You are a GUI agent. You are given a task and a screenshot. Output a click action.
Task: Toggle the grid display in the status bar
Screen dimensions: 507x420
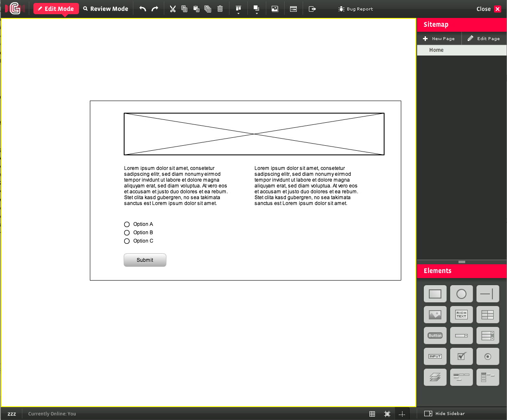[x=372, y=414]
